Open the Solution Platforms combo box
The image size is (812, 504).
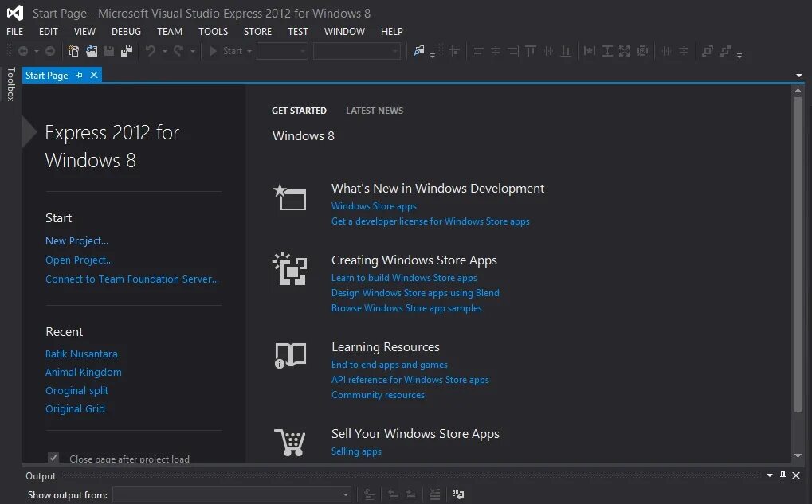[x=357, y=51]
